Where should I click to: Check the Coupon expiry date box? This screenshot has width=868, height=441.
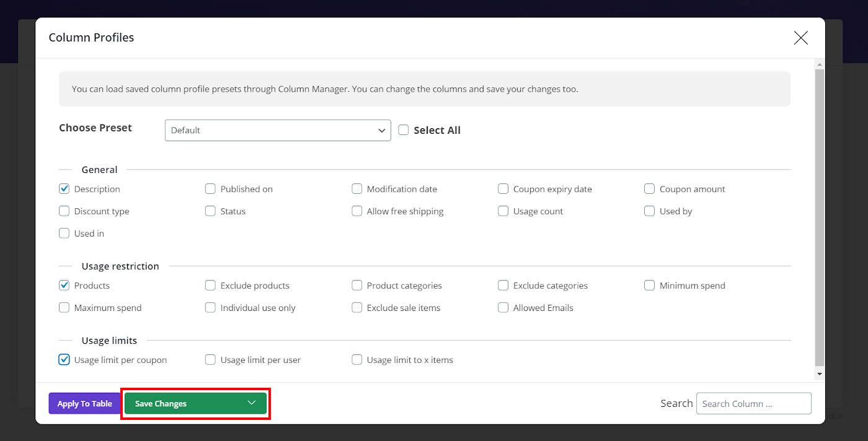[503, 189]
